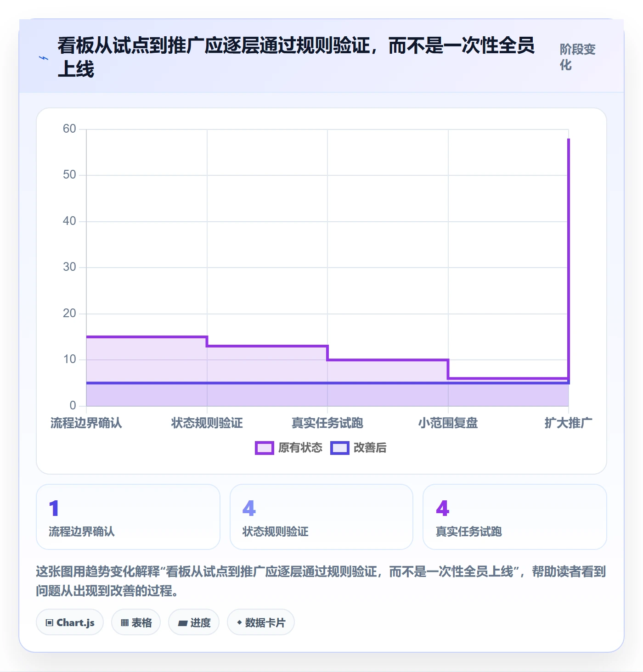Click the 状态规则验证 x-axis label

pos(207,423)
